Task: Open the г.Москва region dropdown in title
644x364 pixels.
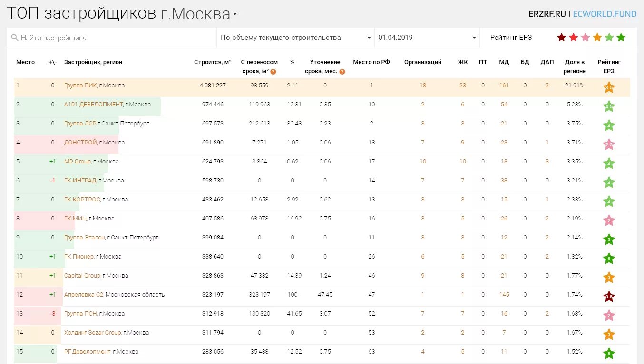Action: coord(199,14)
